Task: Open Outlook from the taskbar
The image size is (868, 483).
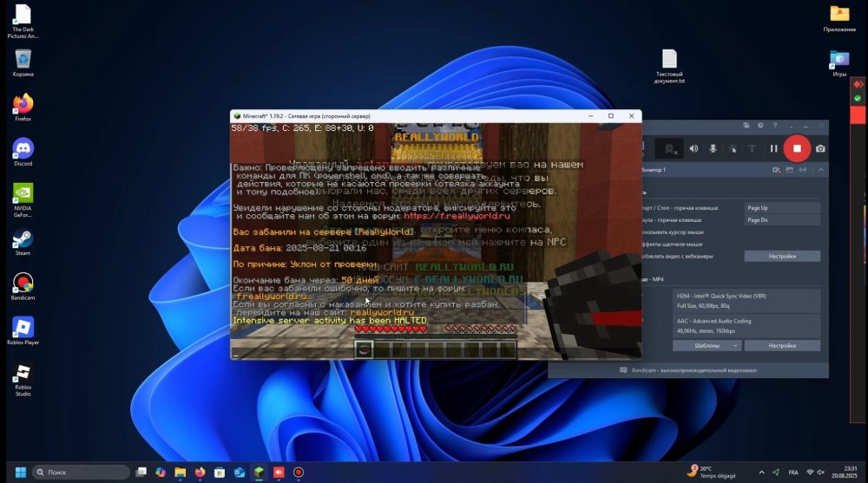Action: tap(240, 472)
